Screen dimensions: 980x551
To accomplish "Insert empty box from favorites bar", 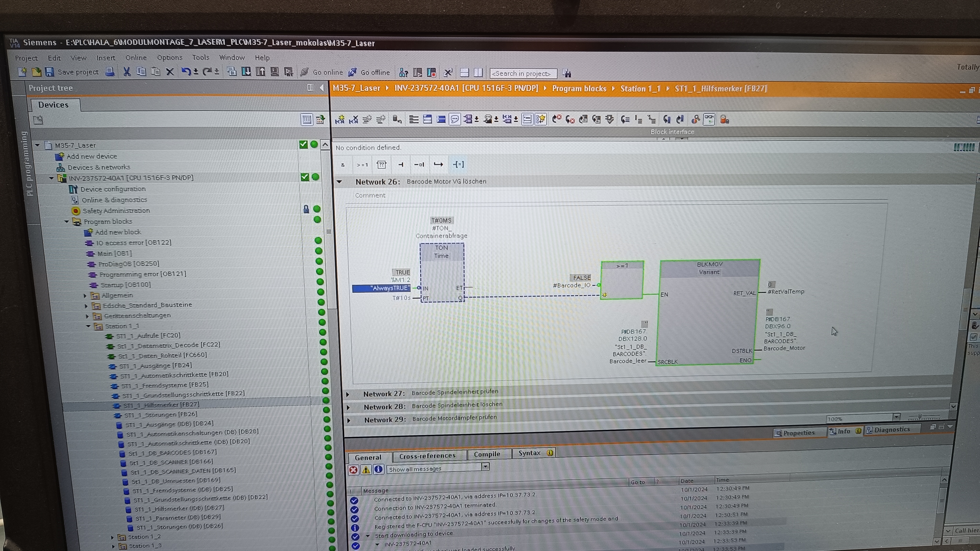I will coord(381,165).
